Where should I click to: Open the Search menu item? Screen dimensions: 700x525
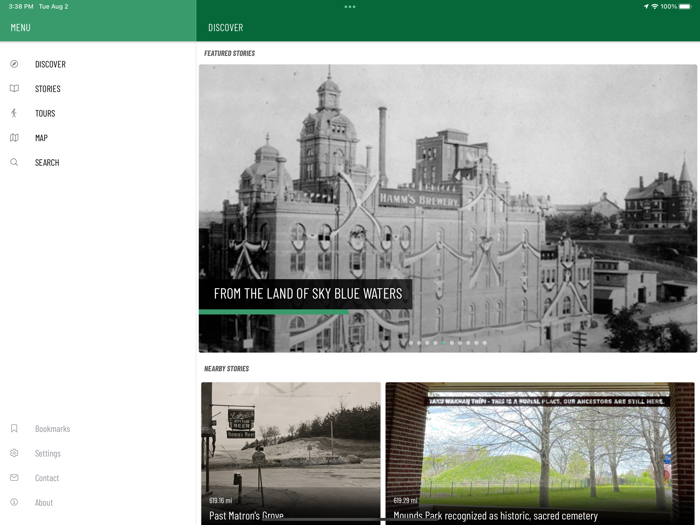point(47,162)
